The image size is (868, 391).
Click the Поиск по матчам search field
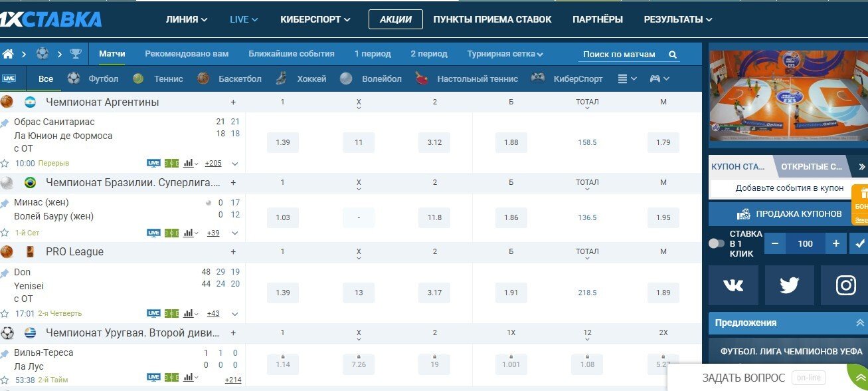619,55
